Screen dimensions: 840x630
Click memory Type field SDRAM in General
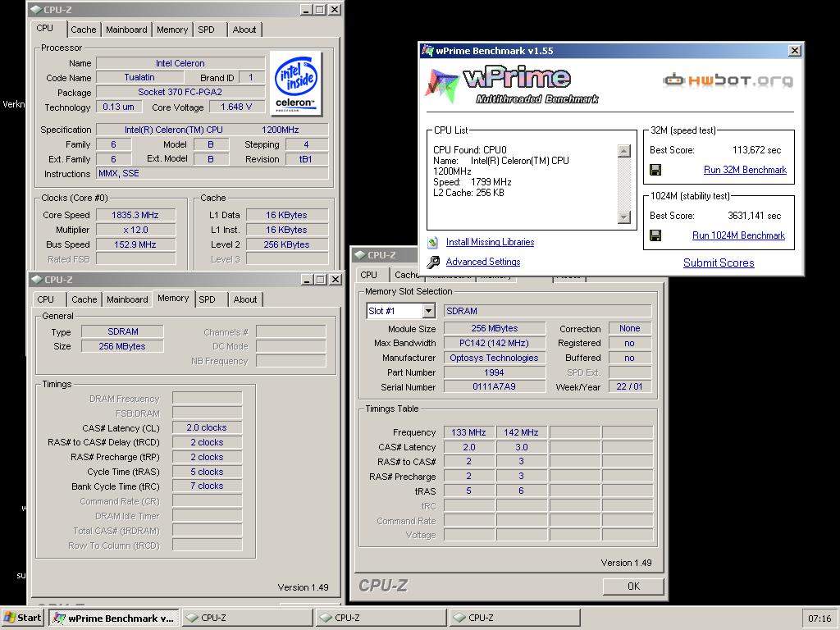coord(123,331)
